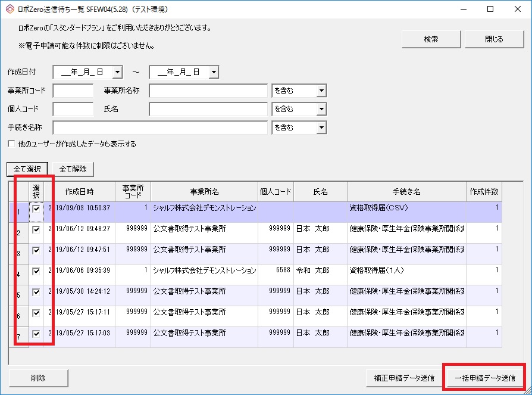
Task: Uncheck the selection checkbox in row 7
Action: pos(37,334)
